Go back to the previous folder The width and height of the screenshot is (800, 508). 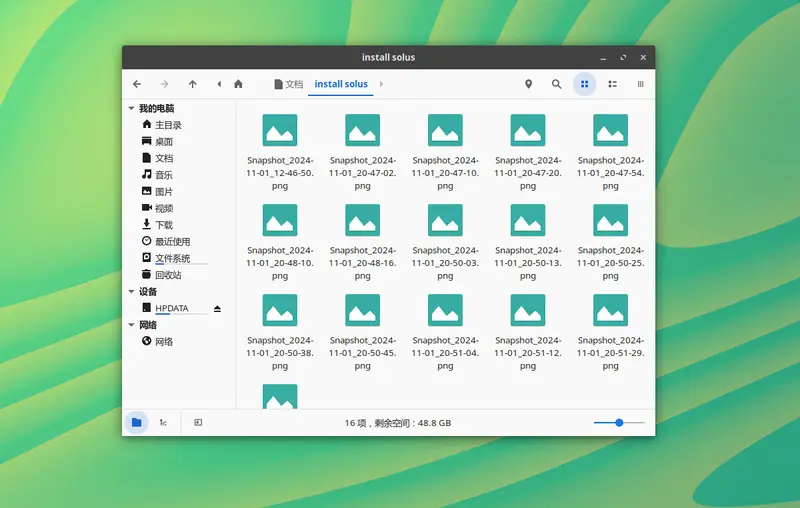[137, 84]
